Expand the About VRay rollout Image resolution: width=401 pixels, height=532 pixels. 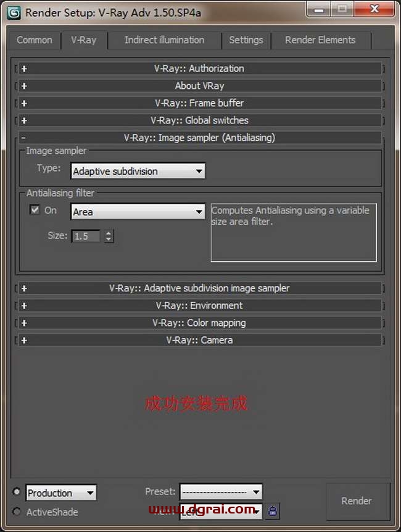(199, 86)
